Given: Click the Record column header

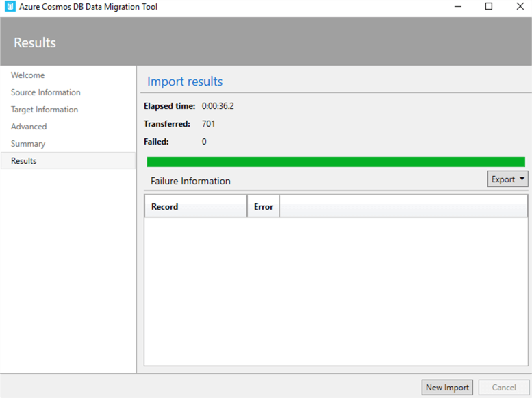Looking at the screenshot, I should 196,206.
